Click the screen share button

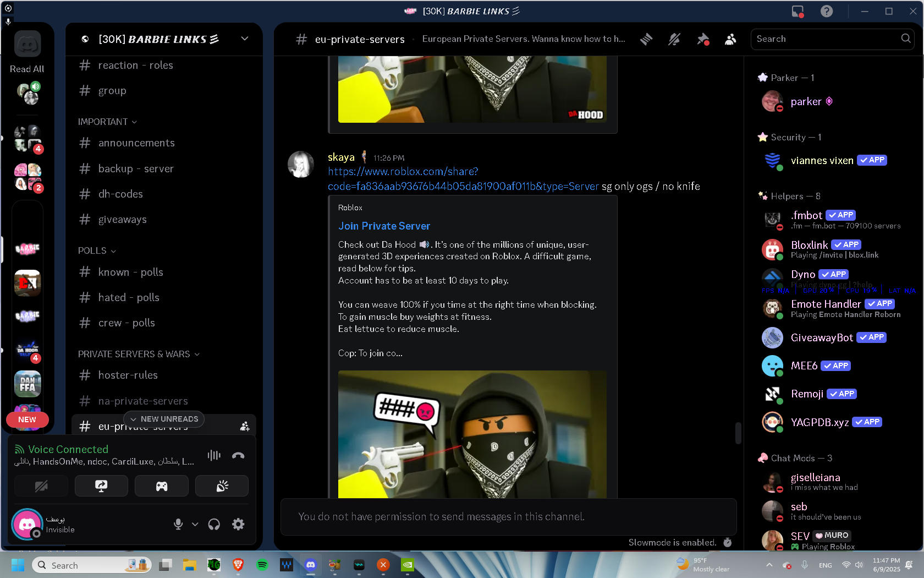click(101, 486)
